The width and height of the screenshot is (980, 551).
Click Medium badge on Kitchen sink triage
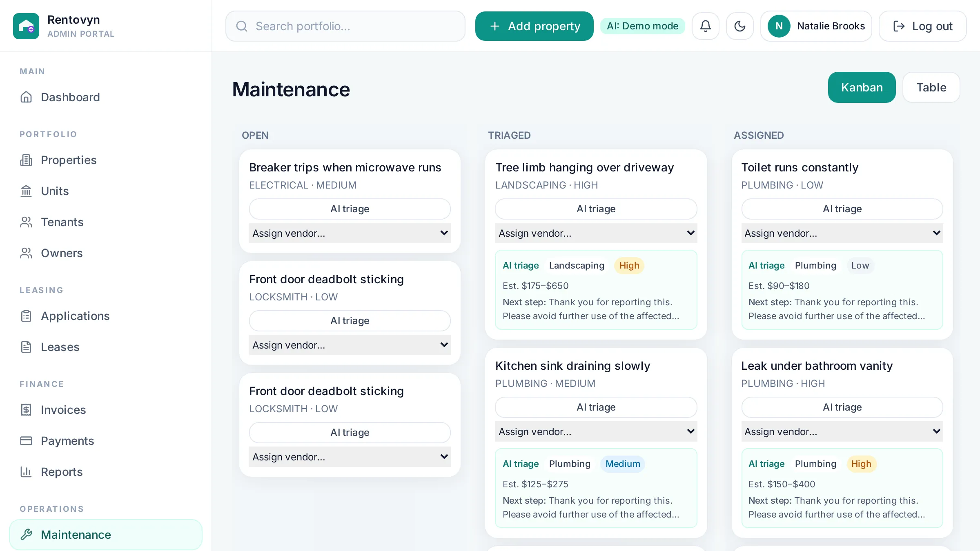623,464
